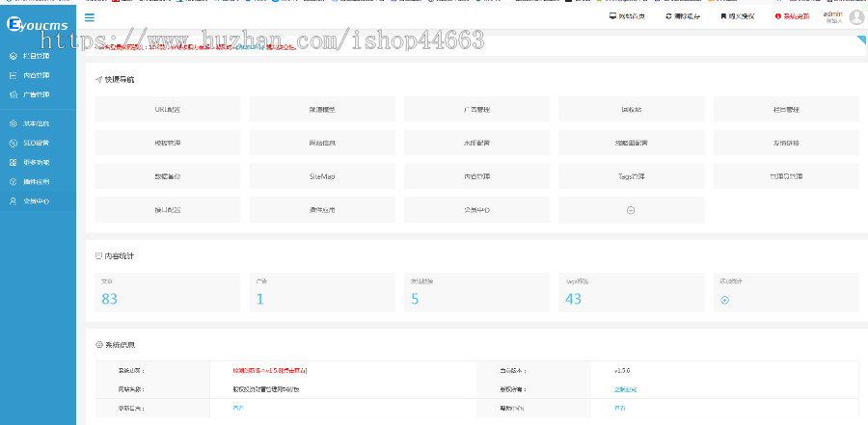The image size is (868, 425).
Task: Click the bookmark icon for 购买授权
Action: 723,16
